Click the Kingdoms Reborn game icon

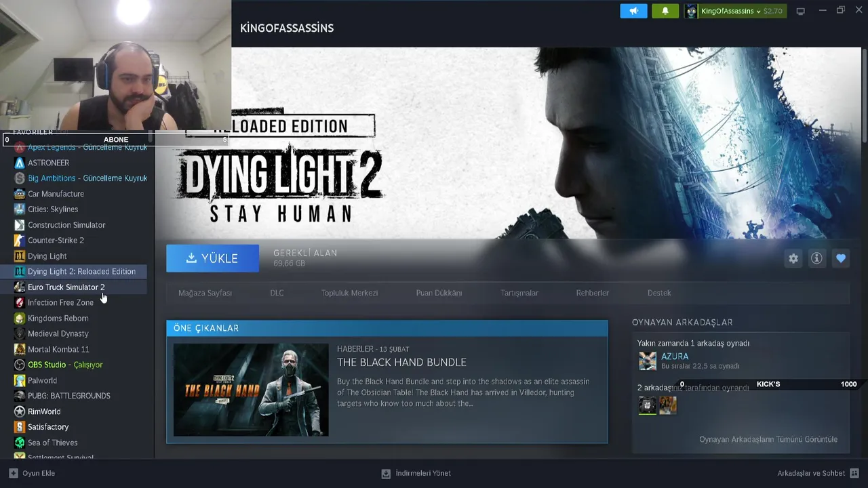[x=20, y=319]
